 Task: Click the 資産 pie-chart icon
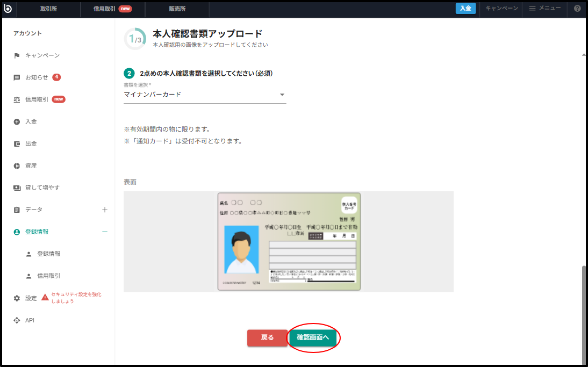point(17,165)
